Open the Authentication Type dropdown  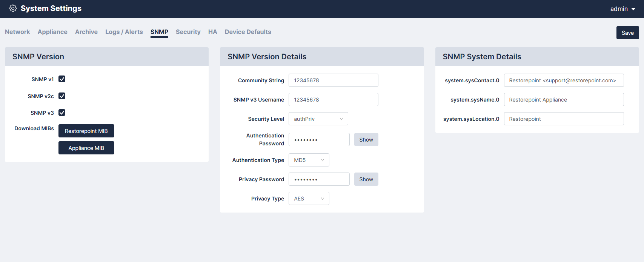coord(309,160)
